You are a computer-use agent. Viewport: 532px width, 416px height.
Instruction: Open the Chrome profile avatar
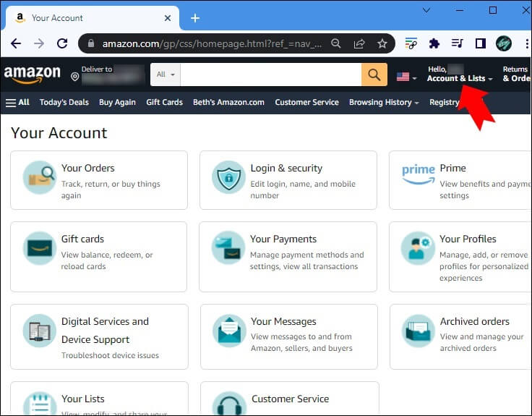pos(504,43)
